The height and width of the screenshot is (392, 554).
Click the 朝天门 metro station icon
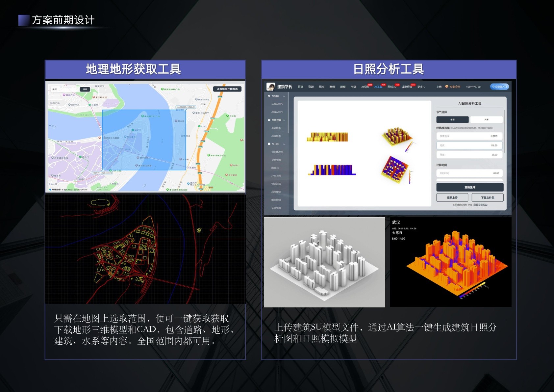[x=133, y=130]
